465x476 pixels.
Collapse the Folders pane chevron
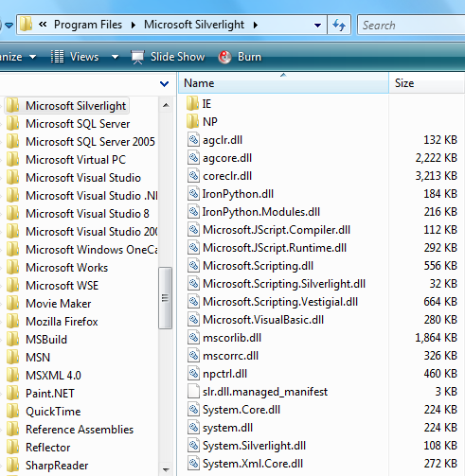[x=164, y=84]
